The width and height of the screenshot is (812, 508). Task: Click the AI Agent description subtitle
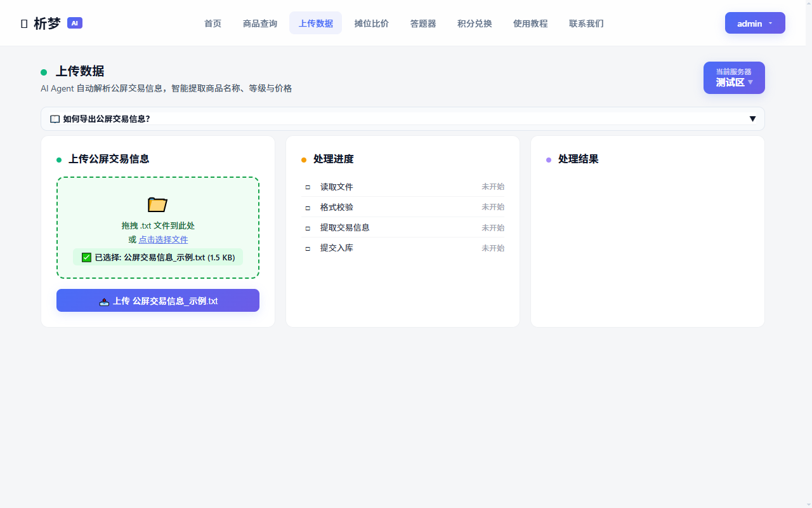pyautogui.click(x=166, y=88)
